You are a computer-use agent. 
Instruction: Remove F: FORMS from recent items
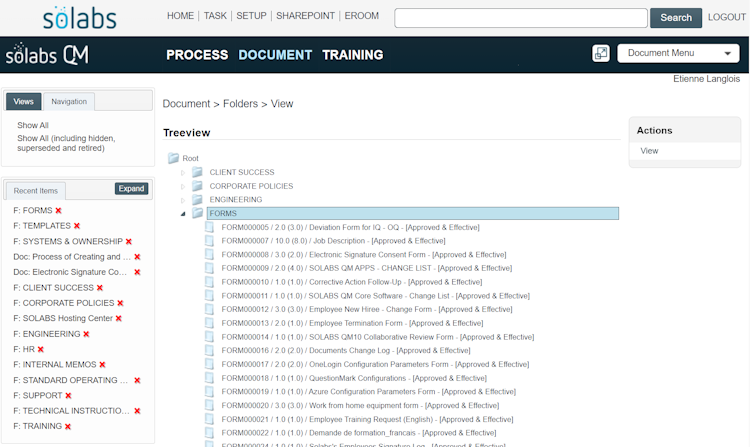(58, 211)
